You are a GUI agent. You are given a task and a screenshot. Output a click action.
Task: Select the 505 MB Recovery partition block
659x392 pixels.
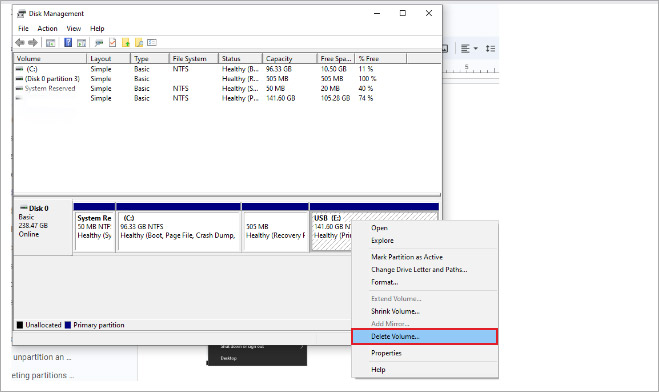[275, 227]
